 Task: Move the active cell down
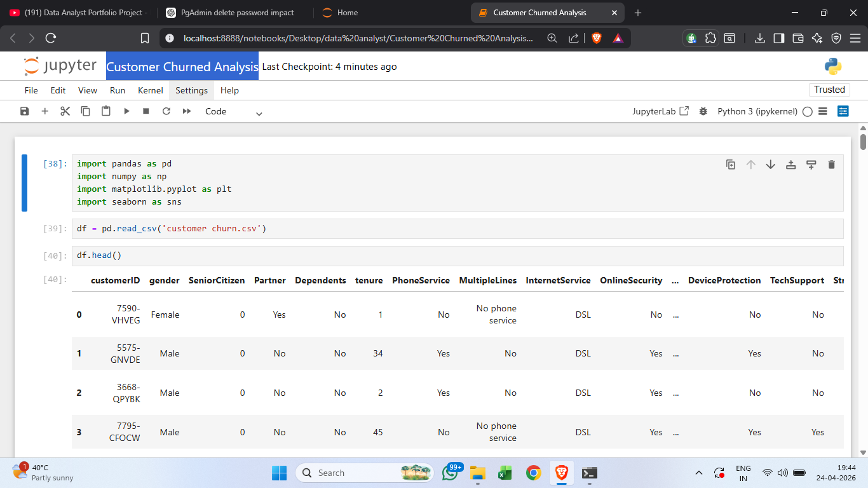pos(771,165)
